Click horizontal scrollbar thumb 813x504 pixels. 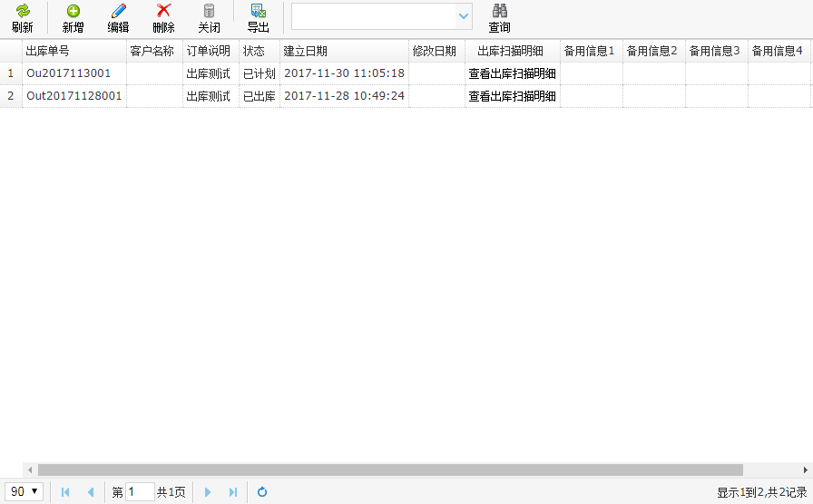(390, 470)
